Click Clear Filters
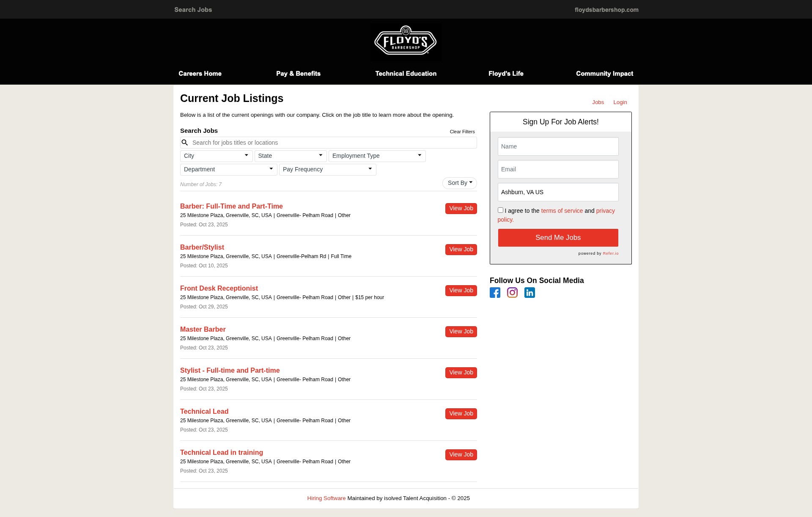This screenshot has height=517, width=812. point(462,132)
